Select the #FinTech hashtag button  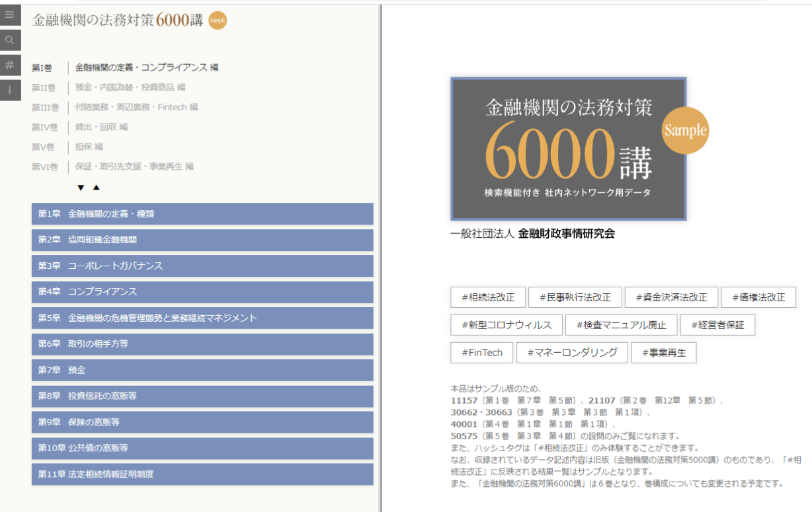[x=481, y=352]
